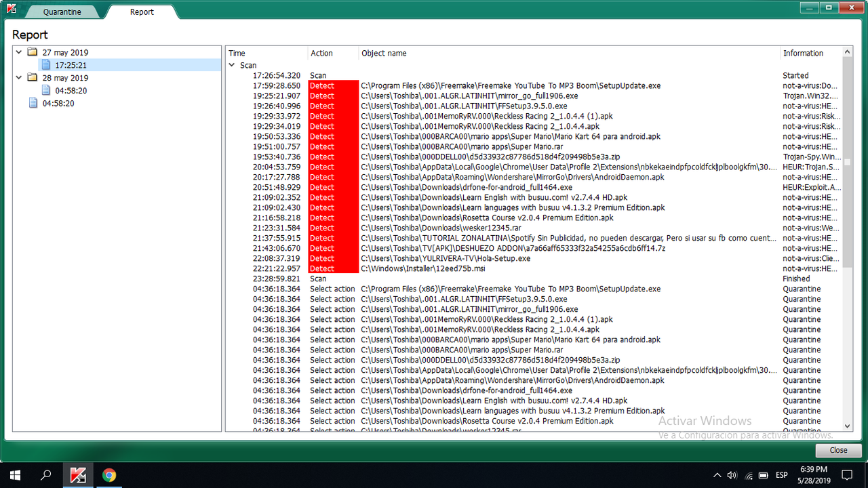Viewport: 868px width, 488px height.
Task: Open the volume control in the tray
Action: (732, 475)
